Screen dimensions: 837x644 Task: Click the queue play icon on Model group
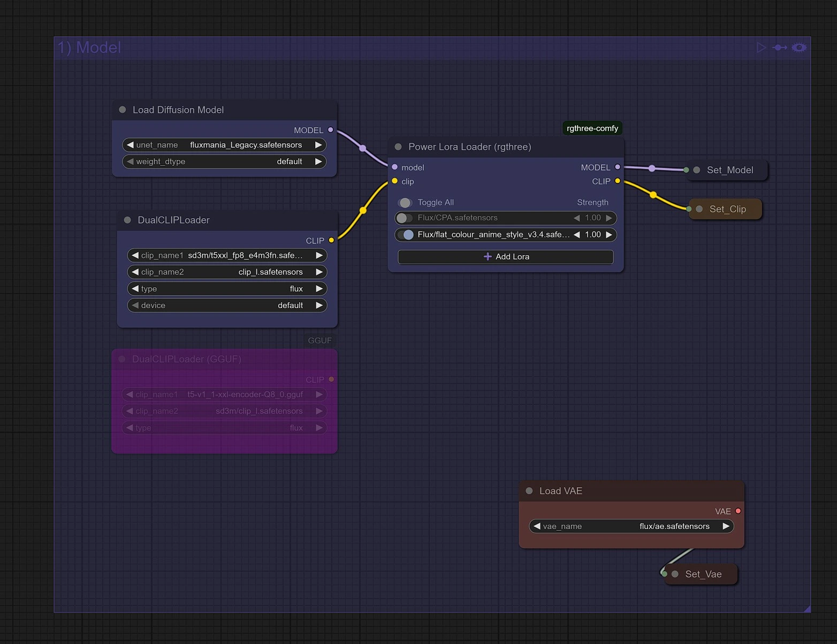(761, 48)
